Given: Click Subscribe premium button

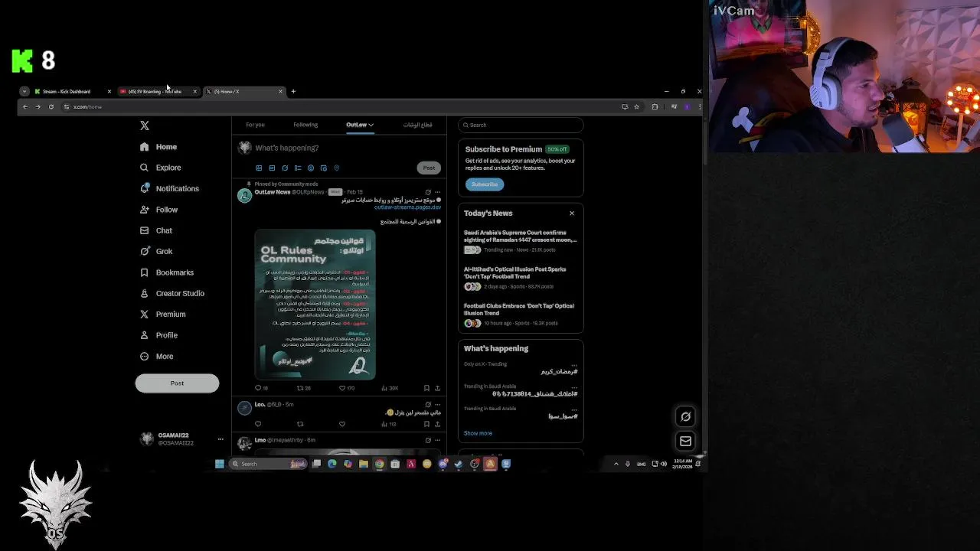Looking at the screenshot, I should pos(485,184).
